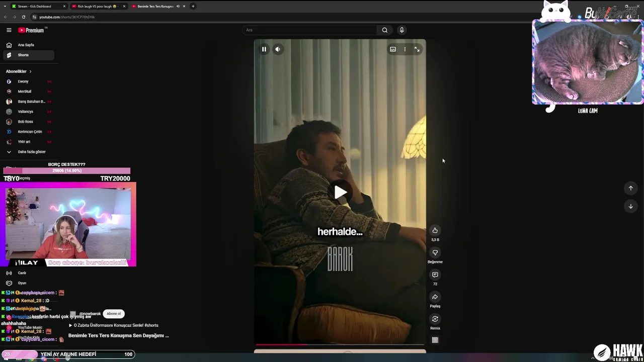Go to next Short with down arrow
Screen dimensions: 644x362
click(x=631, y=206)
